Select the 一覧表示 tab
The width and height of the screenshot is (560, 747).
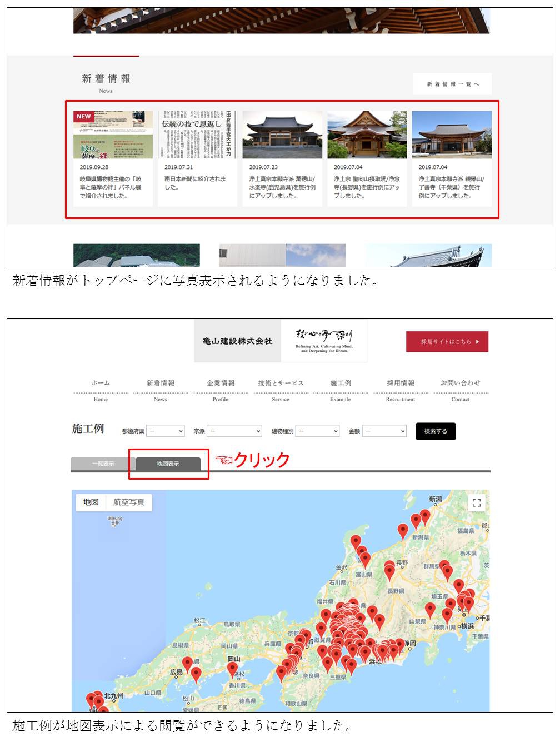click(103, 464)
